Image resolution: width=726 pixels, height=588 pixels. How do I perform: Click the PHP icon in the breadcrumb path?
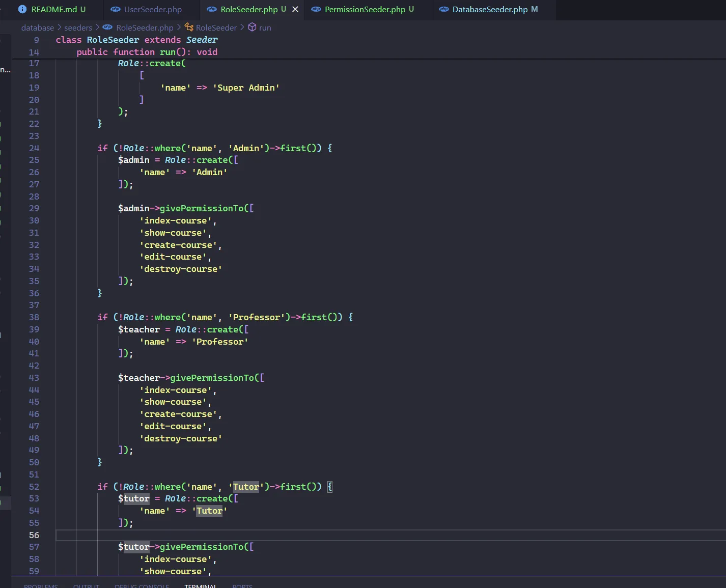pos(107,27)
